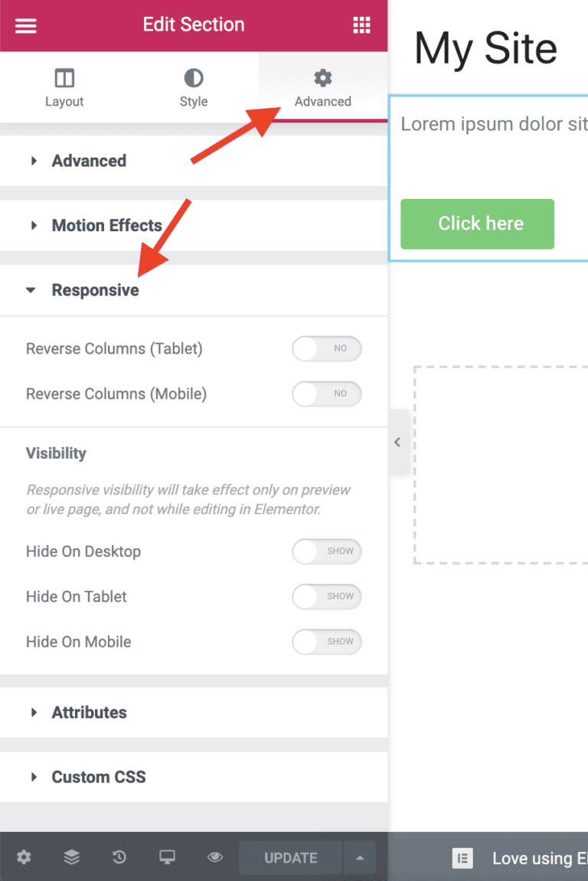Enable Hide On Desktop switch
The image size is (588, 881).
coord(326,551)
